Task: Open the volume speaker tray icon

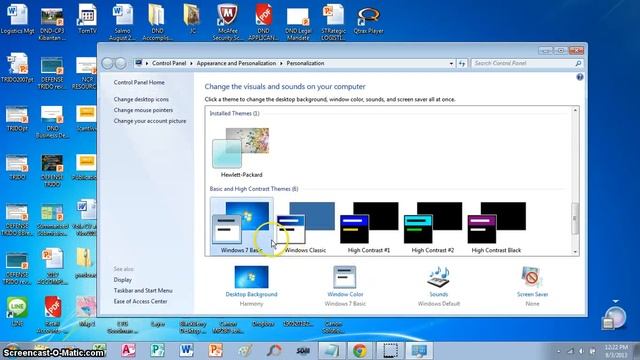Action: pos(581,351)
